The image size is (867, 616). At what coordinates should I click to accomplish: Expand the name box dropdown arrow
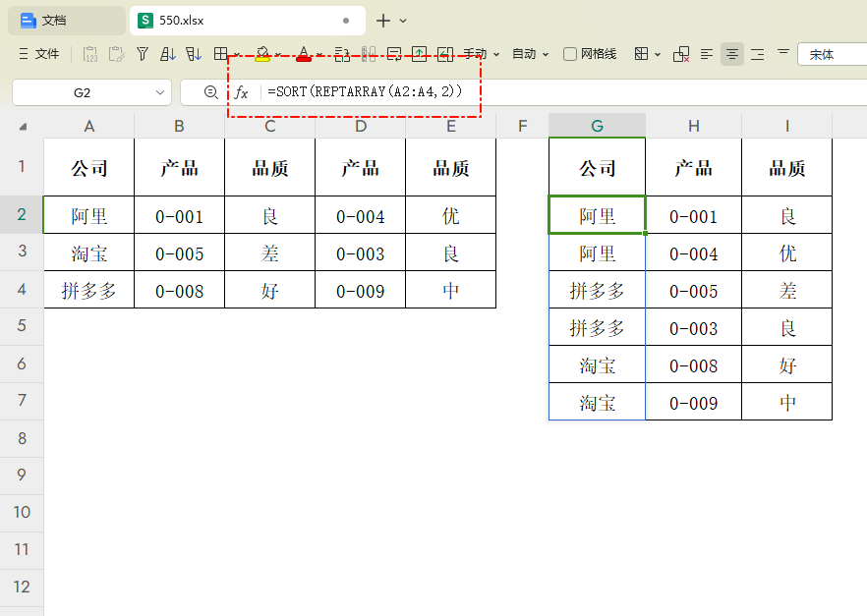coord(160,92)
